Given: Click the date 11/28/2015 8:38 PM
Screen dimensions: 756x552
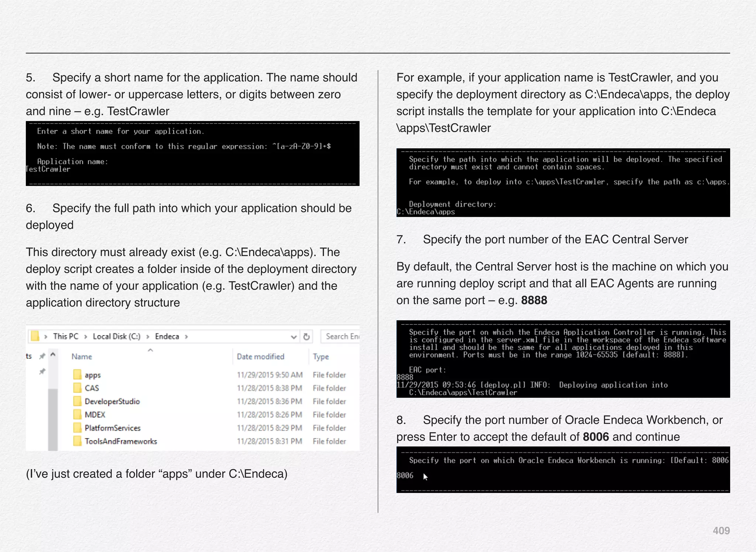Looking at the screenshot, I should pyautogui.click(x=269, y=388).
